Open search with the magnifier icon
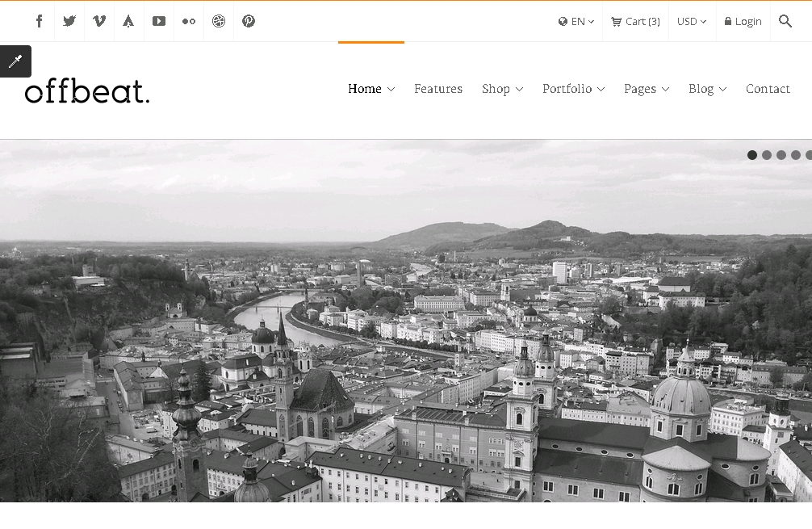The width and height of the screenshot is (812, 529). coord(785,21)
